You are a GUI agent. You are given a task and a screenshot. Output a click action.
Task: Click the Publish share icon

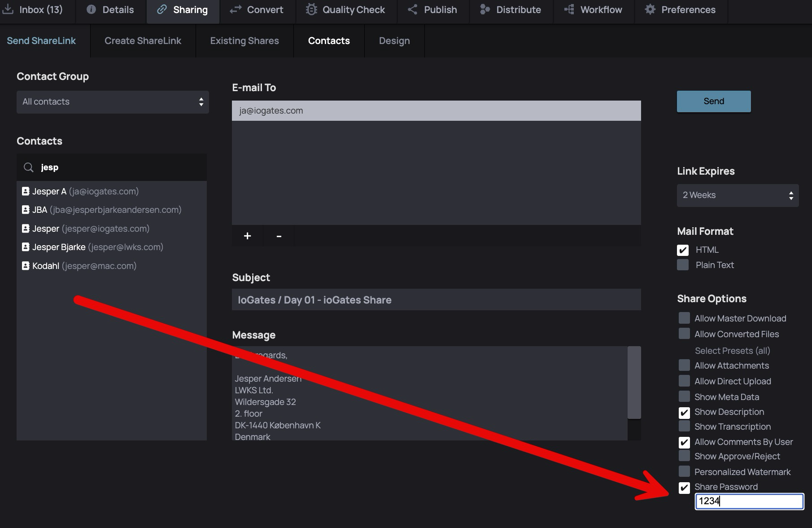tap(412, 9)
